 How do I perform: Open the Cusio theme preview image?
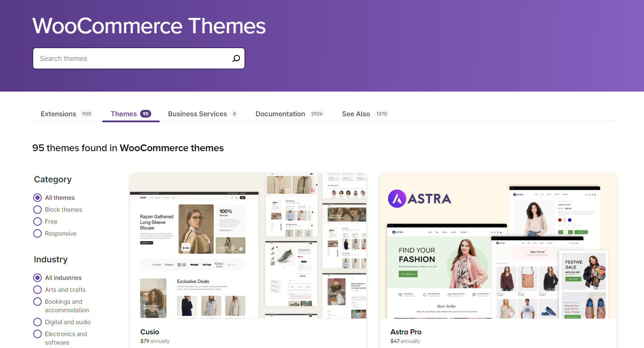point(248,246)
